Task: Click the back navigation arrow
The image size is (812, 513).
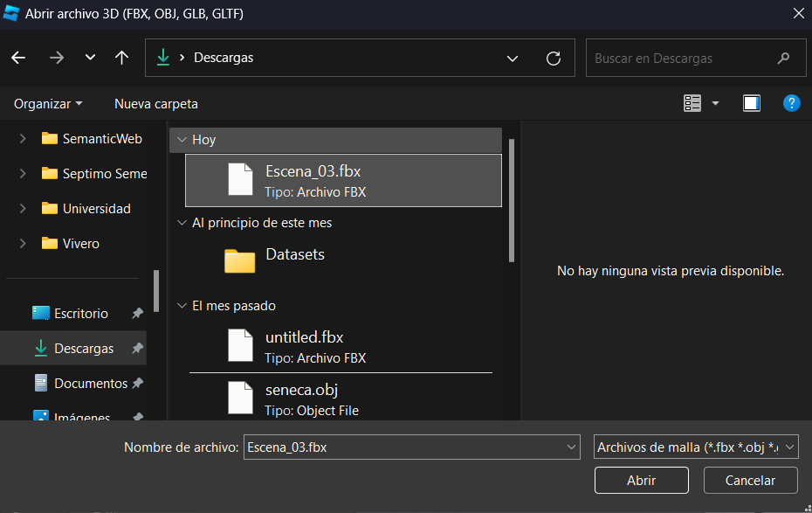Action: click(18, 59)
